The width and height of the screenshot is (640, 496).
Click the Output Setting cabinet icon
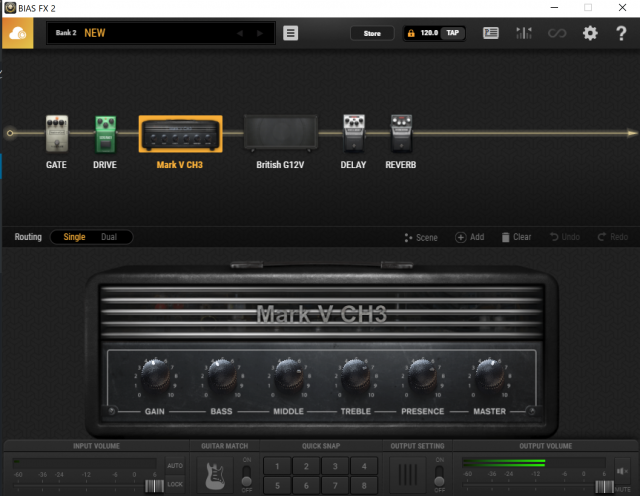(407, 475)
